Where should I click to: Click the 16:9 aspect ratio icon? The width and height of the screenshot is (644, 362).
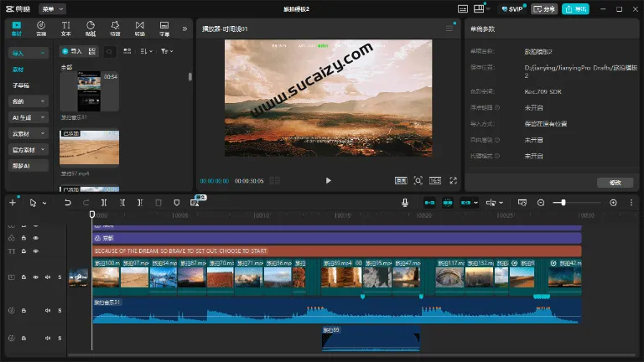(435, 180)
